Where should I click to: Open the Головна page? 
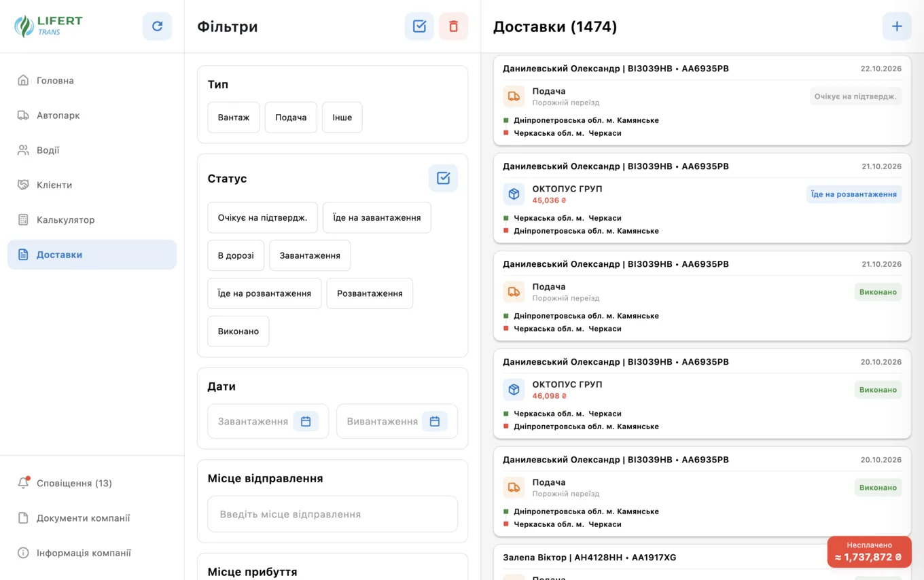(92, 80)
